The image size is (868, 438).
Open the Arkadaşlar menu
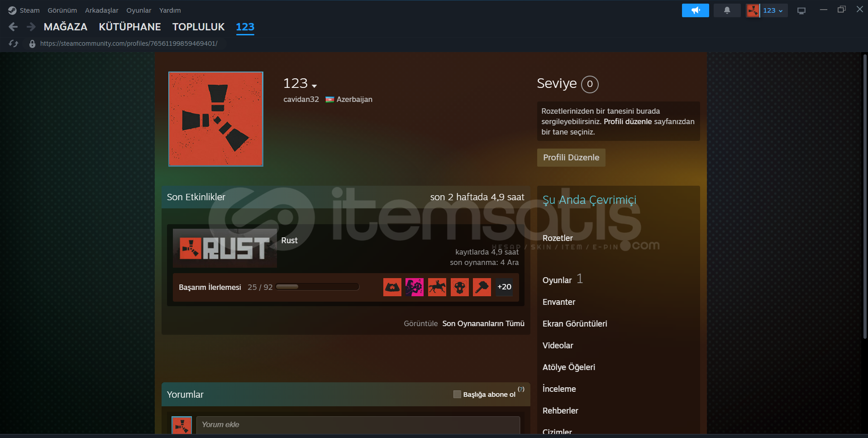[101, 10]
